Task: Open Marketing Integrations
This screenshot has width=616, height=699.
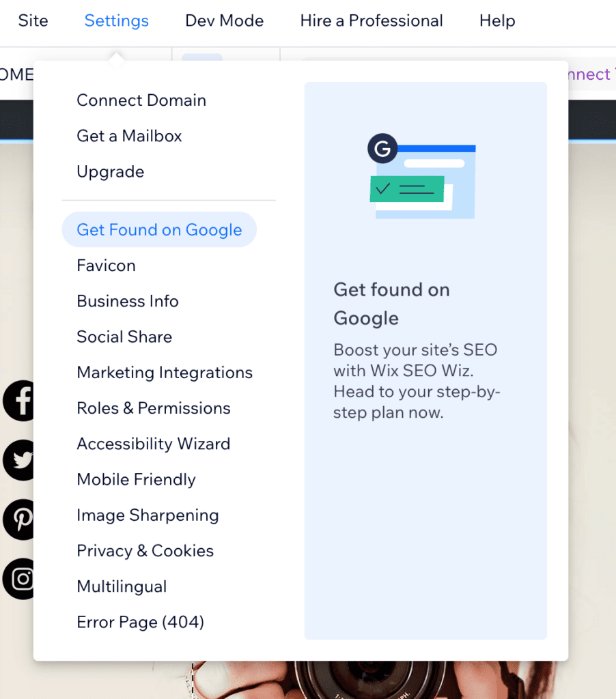Action: [x=165, y=373]
